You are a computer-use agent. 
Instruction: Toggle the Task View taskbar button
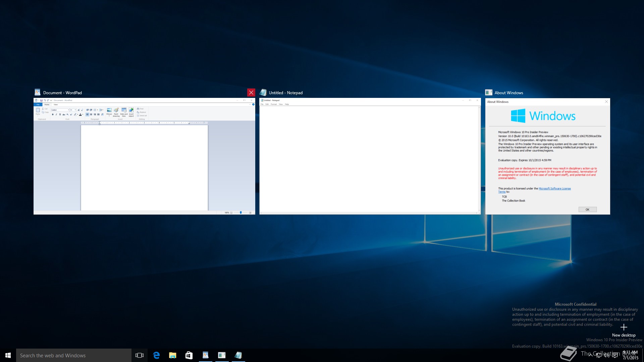140,355
